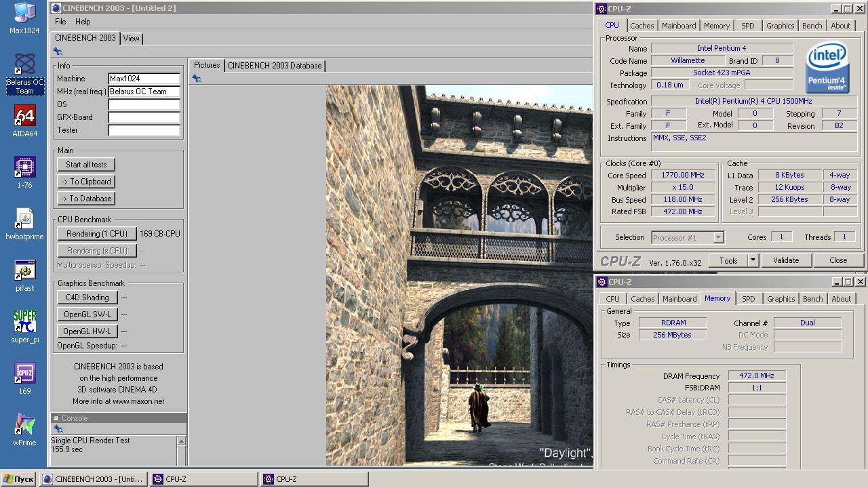Launch wPrime from the desktop
This screenshot has width=868, height=488.
coord(24,430)
